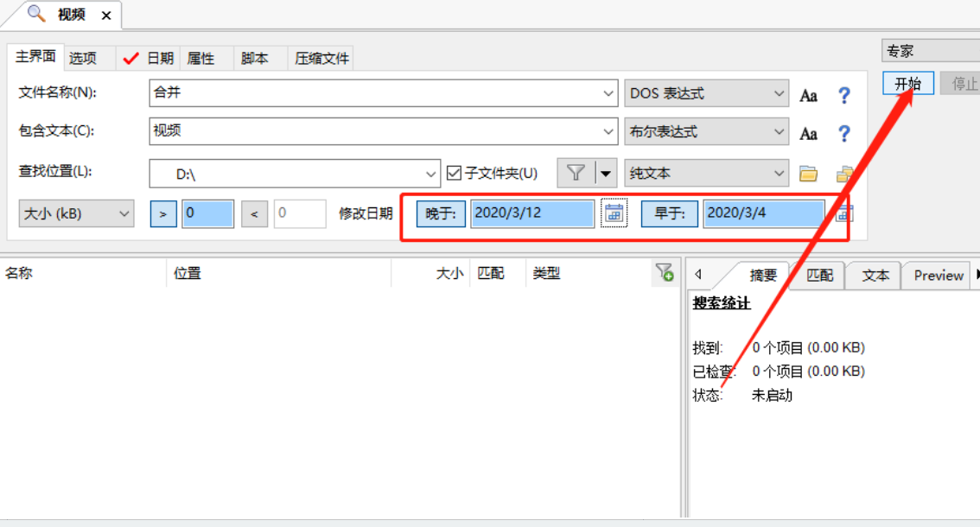This screenshot has width=980, height=527.
Task: Switch to the 压缩文件 tab
Action: tap(321, 58)
